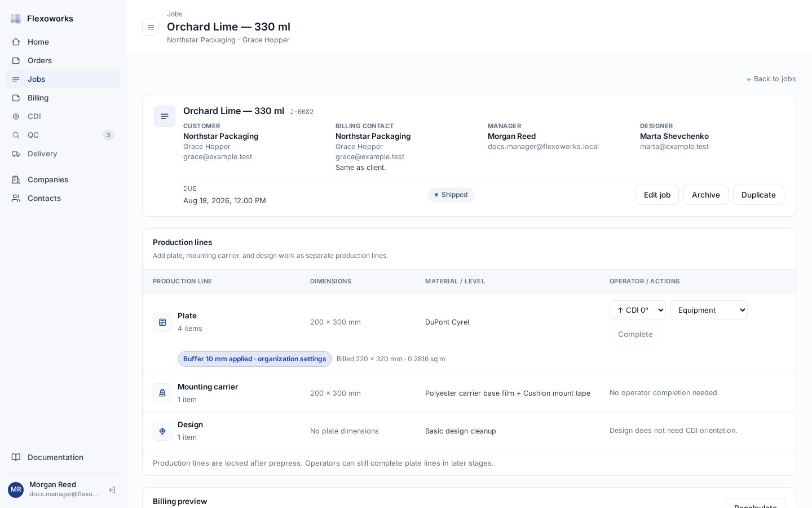Go to Home in sidebar
The image size is (812, 508).
[x=63, y=42]
